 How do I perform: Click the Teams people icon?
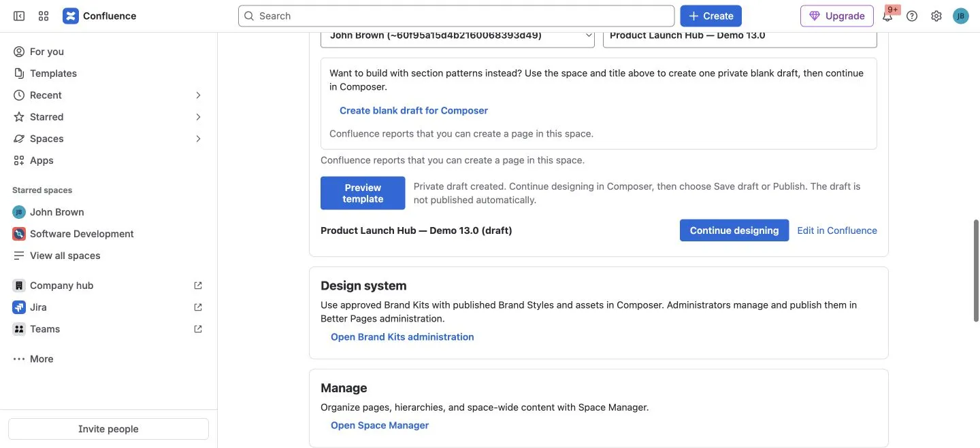coord(19,329)
